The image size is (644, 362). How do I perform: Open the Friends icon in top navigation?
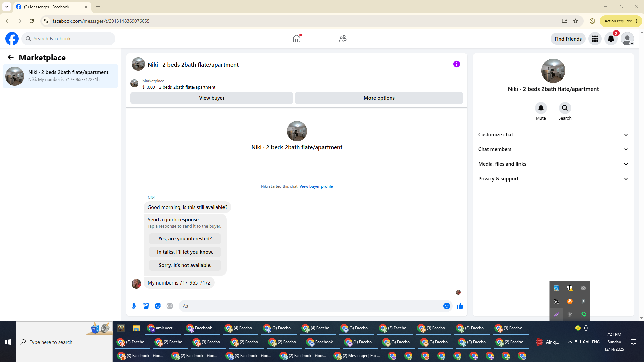(x=342, y=39)
